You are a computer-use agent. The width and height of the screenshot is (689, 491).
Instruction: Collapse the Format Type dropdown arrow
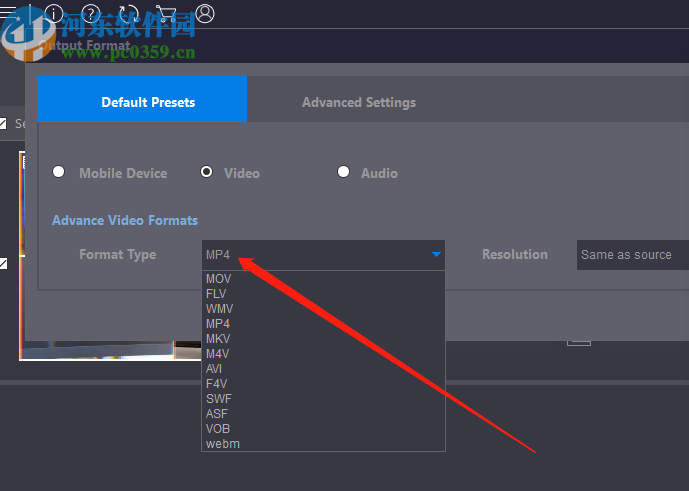436,255
